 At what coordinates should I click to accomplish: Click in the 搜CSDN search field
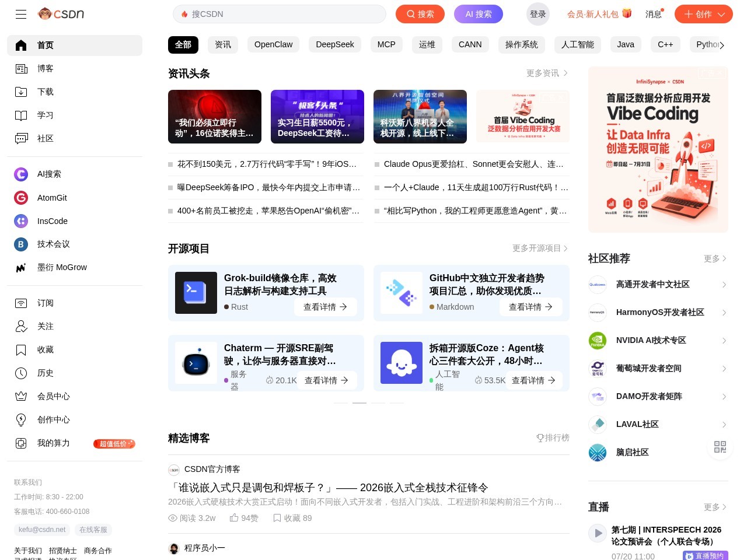click(x=280, y=14)
